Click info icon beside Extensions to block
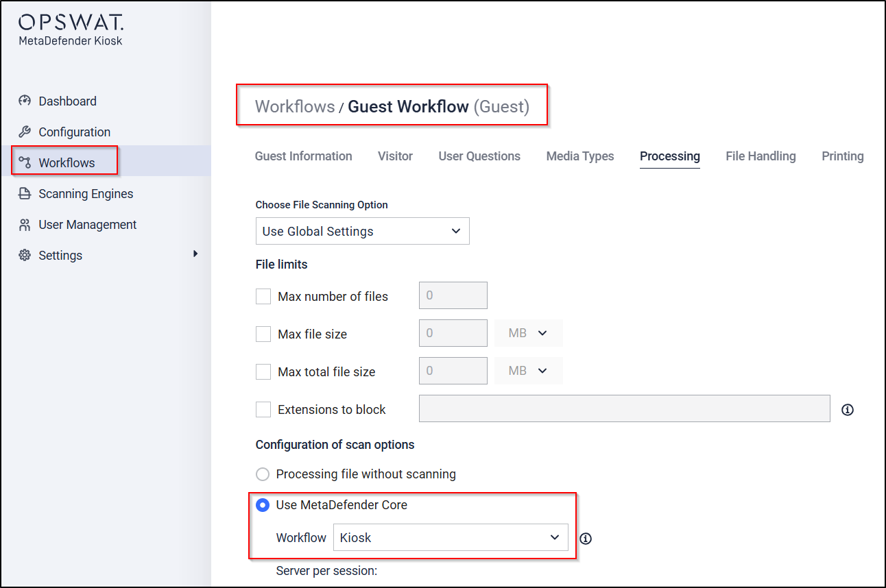Screen dimensions: 886x588 pos(848,410)
